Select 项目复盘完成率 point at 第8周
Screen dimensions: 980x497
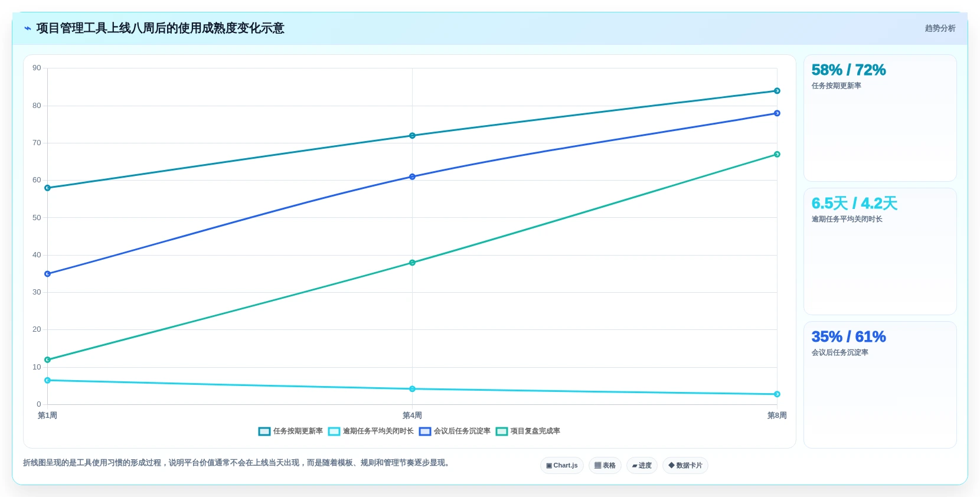[777, 155]
